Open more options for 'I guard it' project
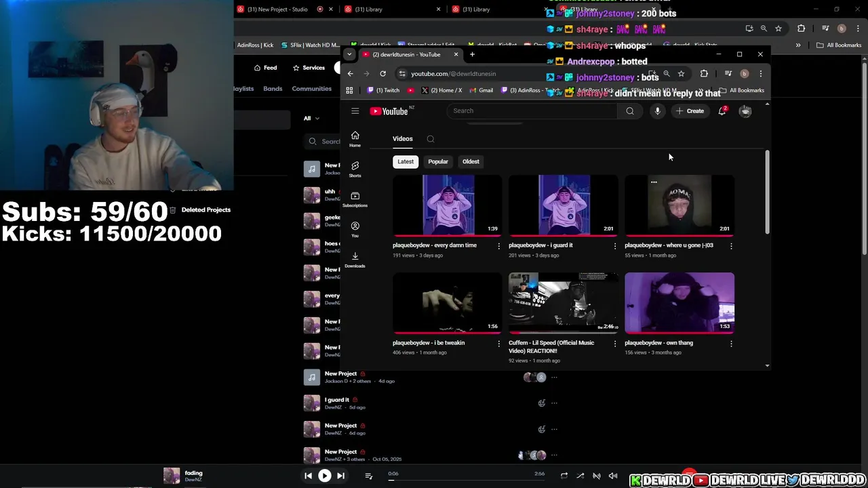 [555, 403]
